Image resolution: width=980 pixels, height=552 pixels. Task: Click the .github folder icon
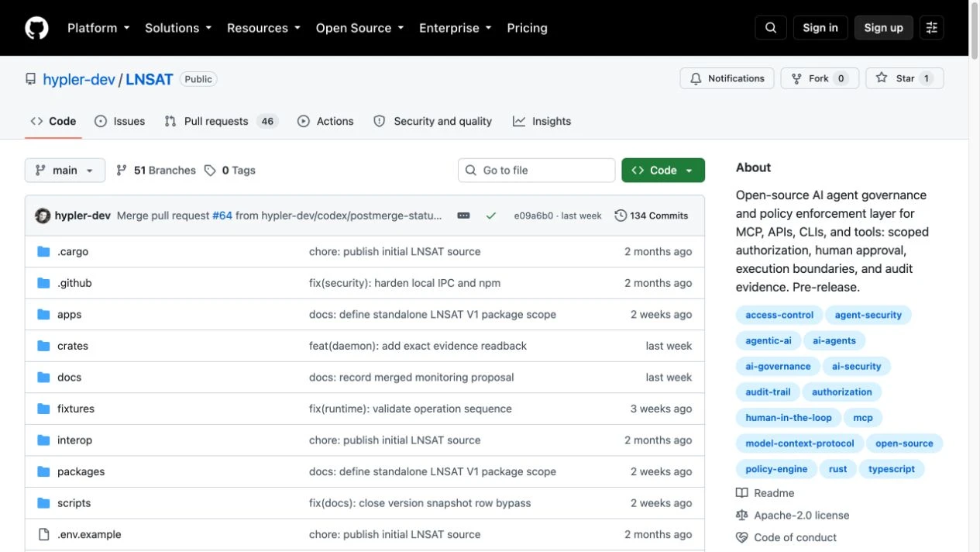coord(43,283)
